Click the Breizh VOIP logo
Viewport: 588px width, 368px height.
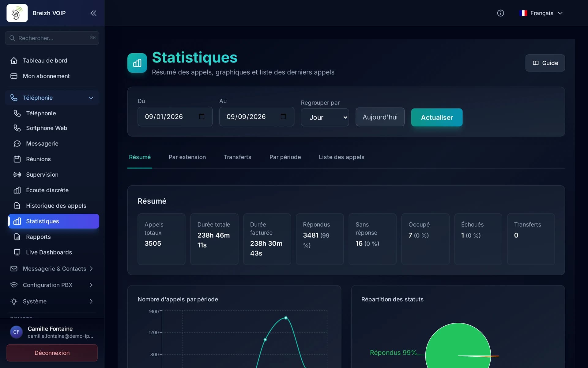tap(17, 13)
